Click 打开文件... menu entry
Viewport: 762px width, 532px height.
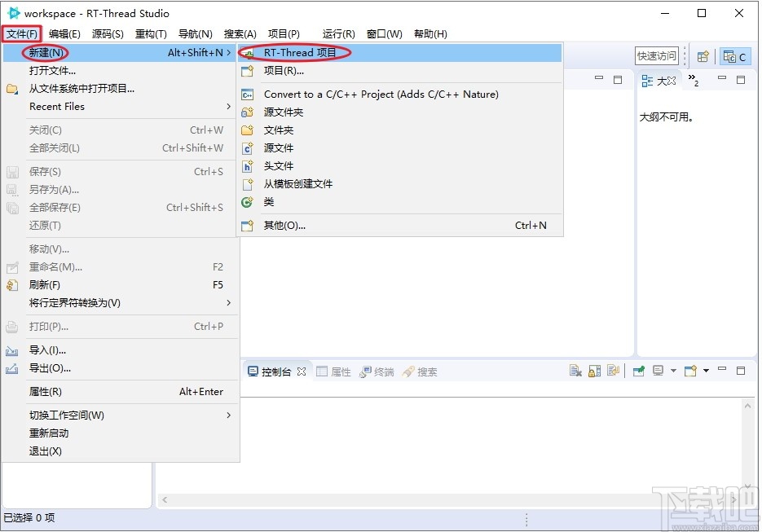120,71
